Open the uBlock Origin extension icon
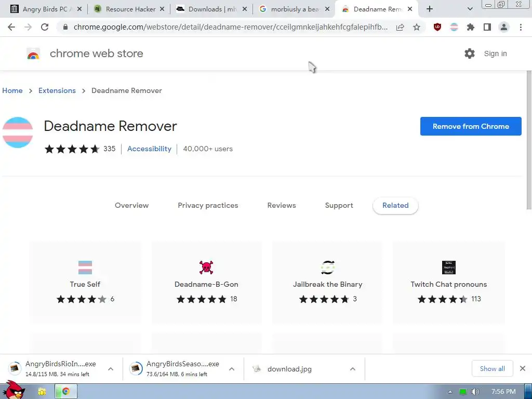 click(437, 27)
